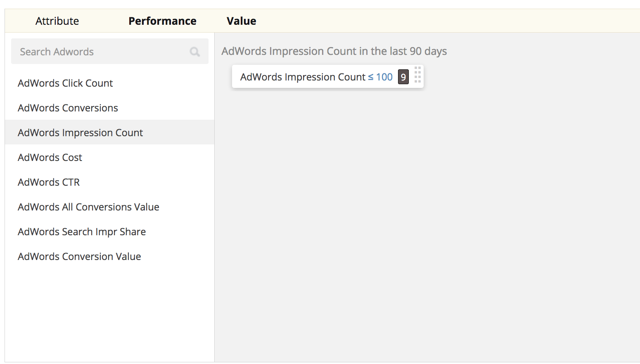Select AdWords Search Impr Share

109,232
